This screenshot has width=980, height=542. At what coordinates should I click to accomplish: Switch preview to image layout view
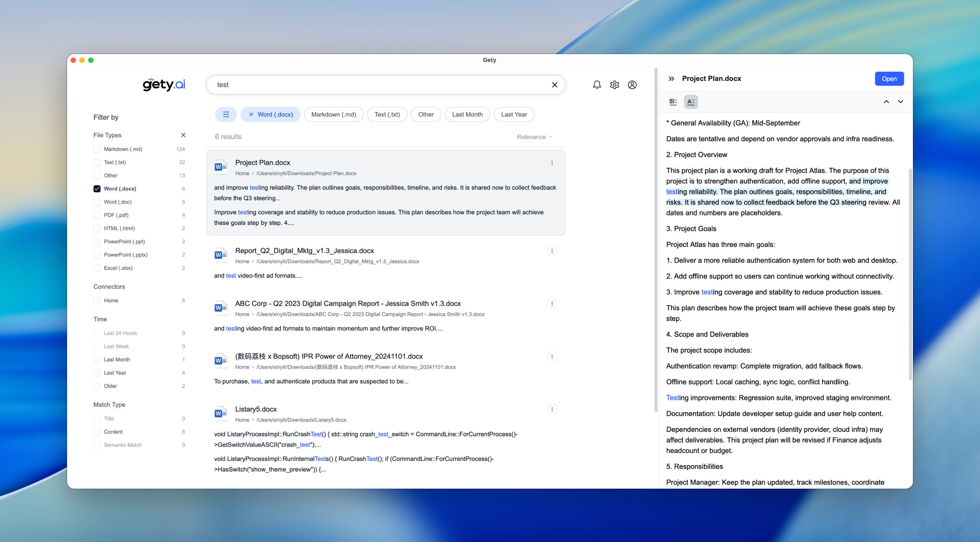[673, 102]
